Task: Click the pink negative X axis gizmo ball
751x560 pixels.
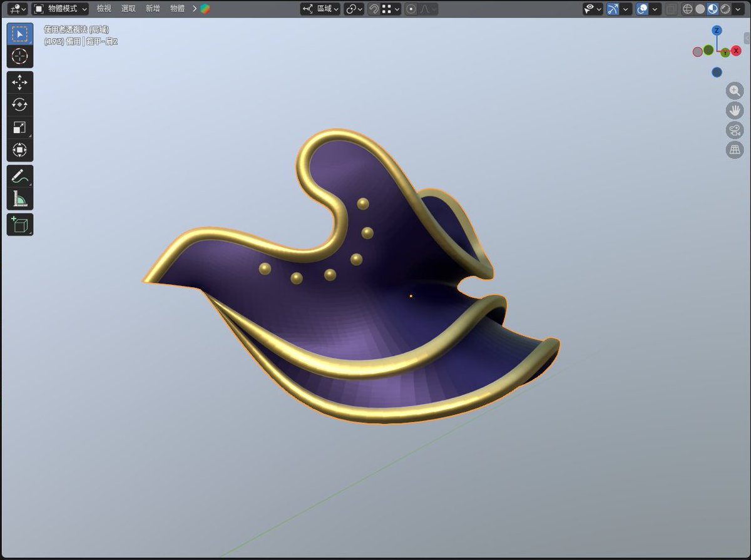Action: (x=698, y=52)
